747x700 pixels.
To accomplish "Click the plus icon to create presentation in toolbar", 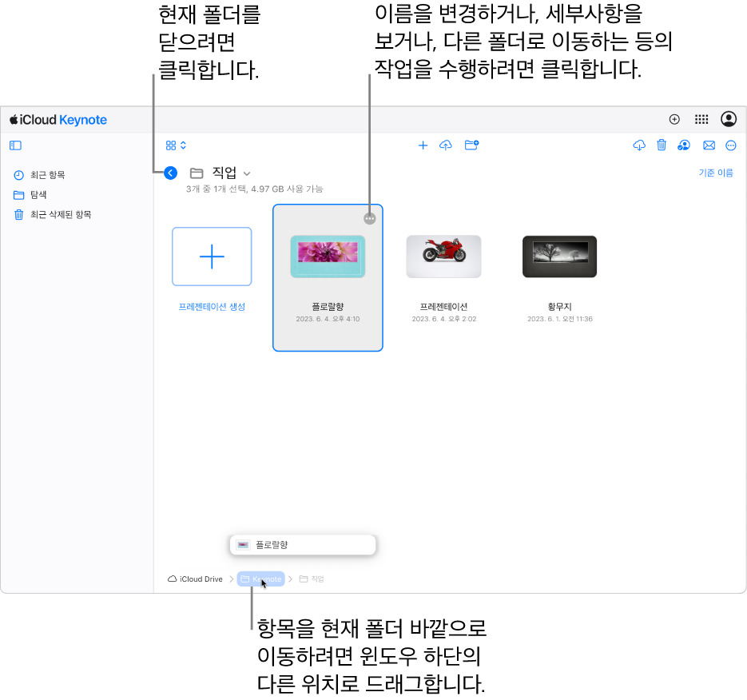I will coord(423,145).
